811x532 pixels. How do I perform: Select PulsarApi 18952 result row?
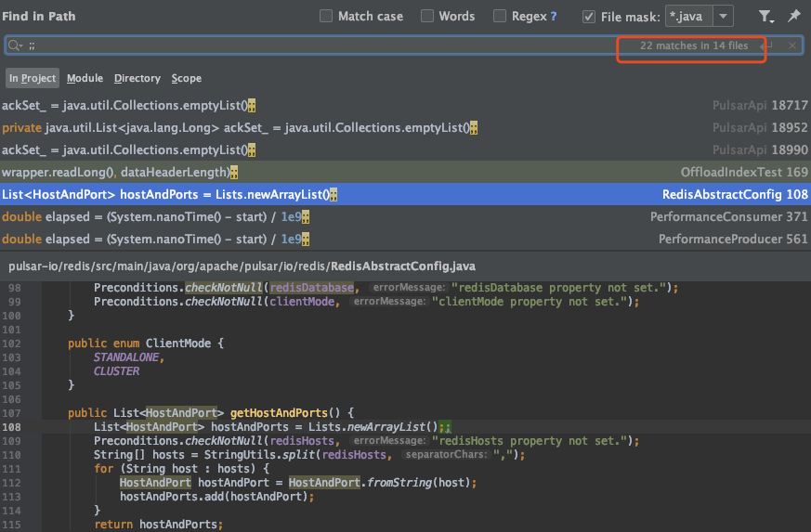pos(405,128)
